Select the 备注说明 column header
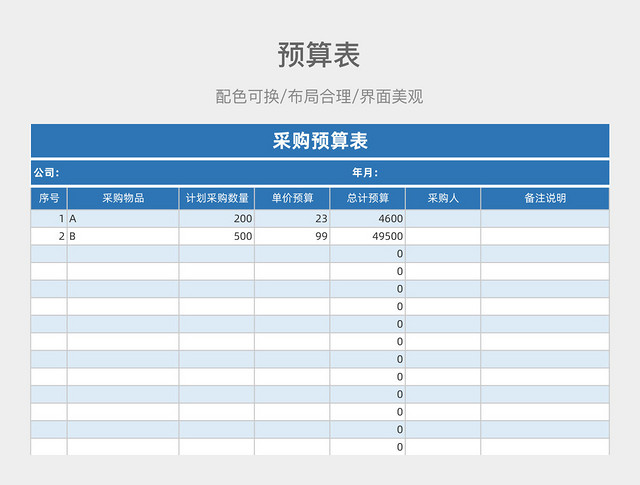Viewport: 640px width, 485px height. pos(545,198)
